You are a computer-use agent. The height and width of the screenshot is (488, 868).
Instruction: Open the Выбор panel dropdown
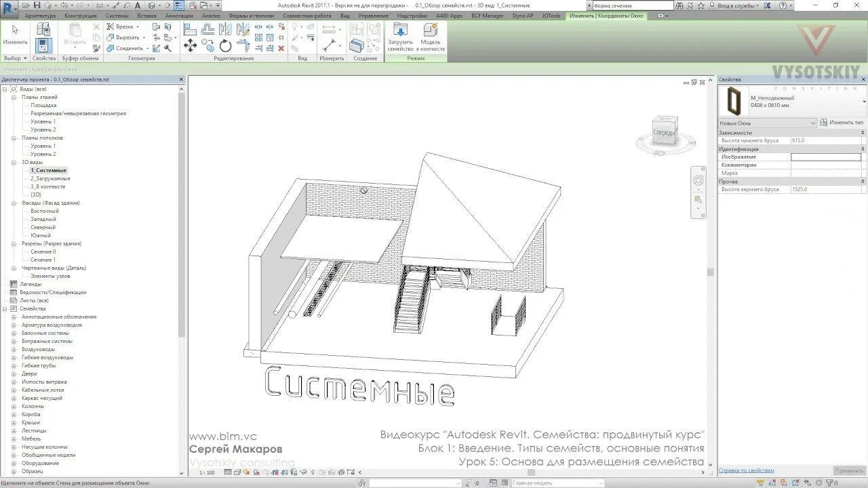tap(16, 58)
